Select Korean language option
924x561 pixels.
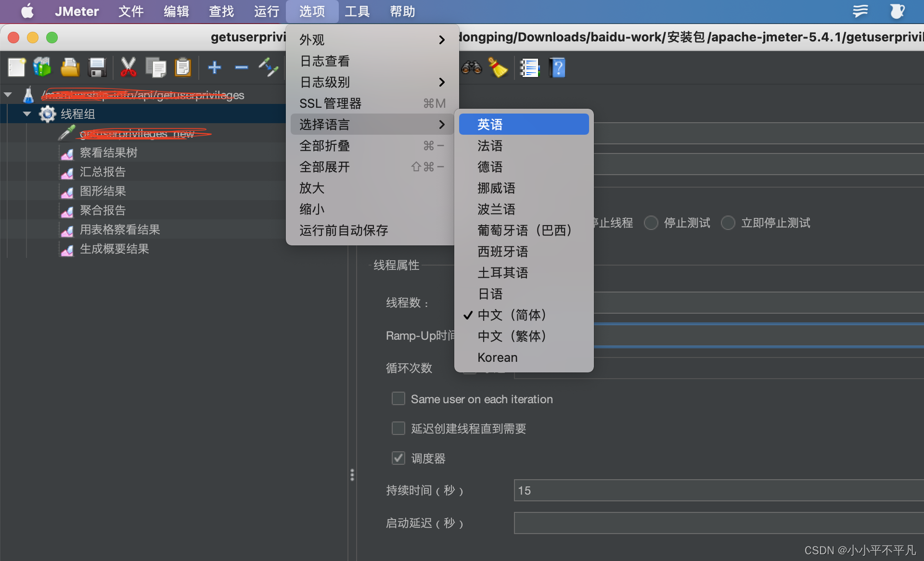click(x=524, y=357)
